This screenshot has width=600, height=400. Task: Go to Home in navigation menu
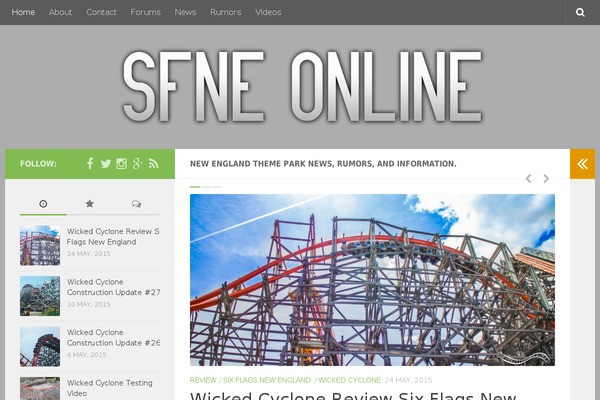(x=23, y=12)
